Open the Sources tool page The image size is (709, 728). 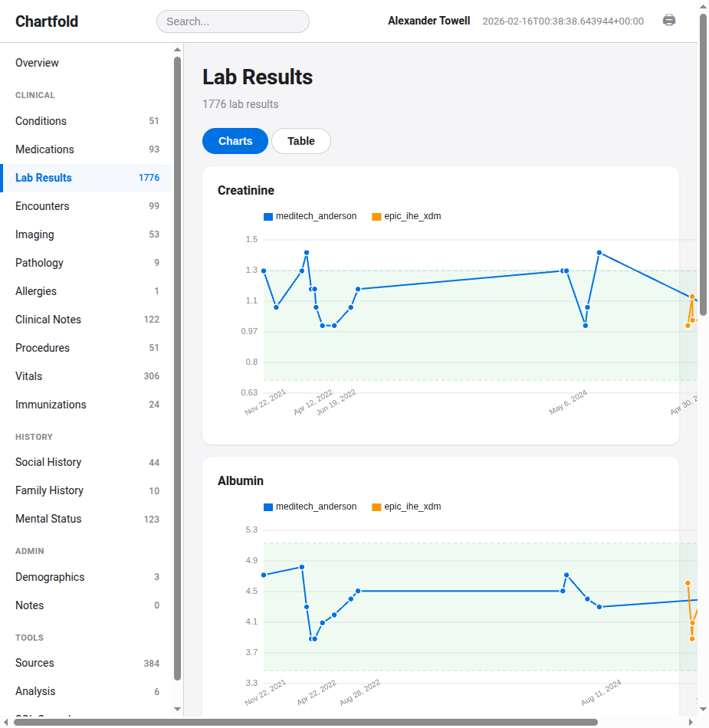tap(34, 663)
